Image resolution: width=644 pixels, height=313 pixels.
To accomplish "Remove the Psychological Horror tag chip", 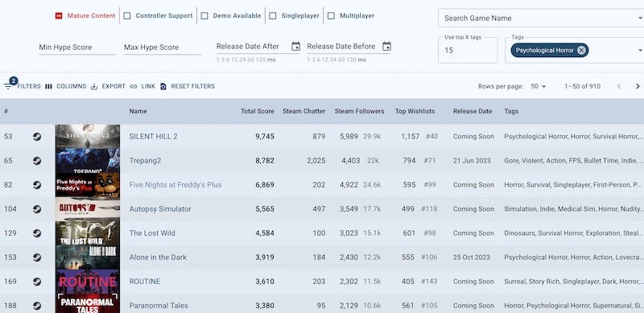I will (581, 50).
